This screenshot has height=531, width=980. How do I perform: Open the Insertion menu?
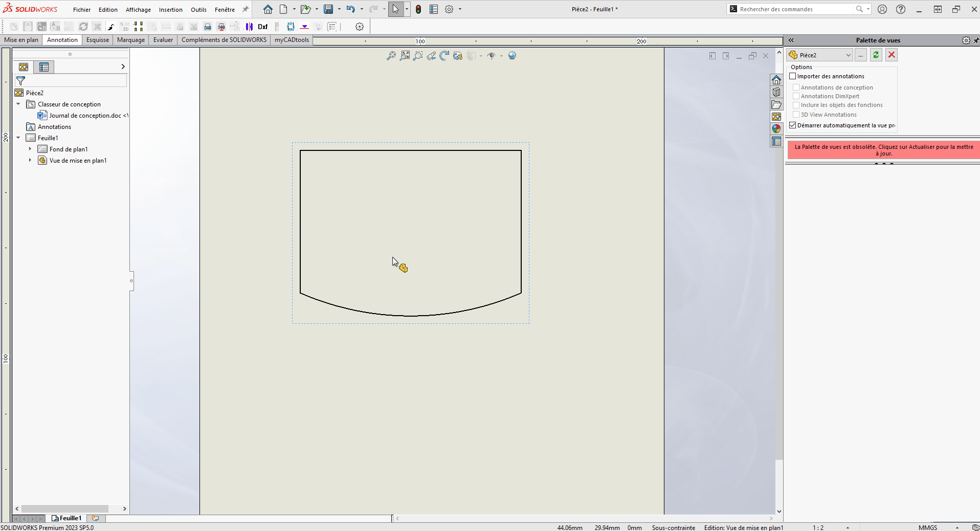click(171, 10)
